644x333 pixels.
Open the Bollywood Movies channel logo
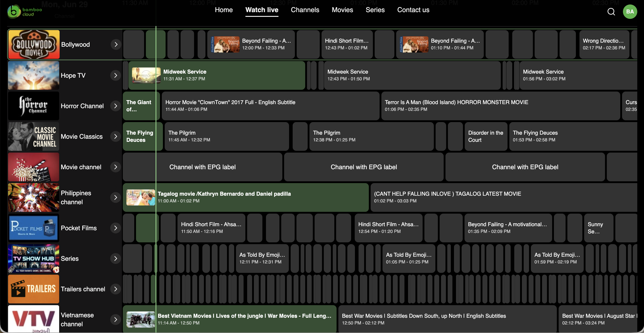pyautogui.click(x=34, y=45)
